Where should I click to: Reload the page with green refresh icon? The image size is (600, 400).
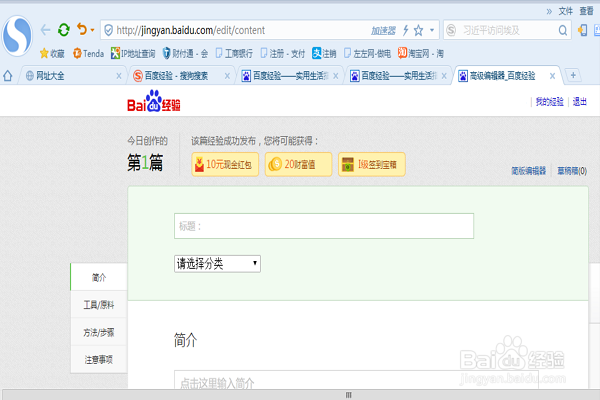tap(64, 30)
